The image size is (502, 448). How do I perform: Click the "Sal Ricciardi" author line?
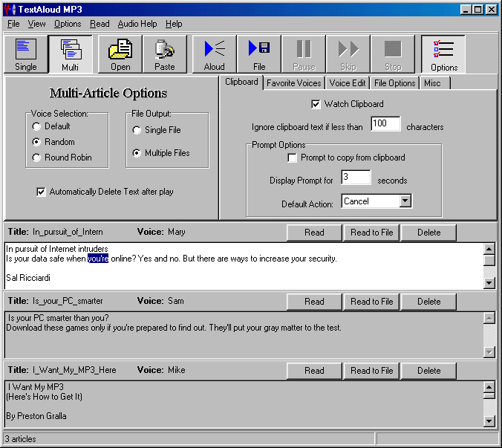28,278
